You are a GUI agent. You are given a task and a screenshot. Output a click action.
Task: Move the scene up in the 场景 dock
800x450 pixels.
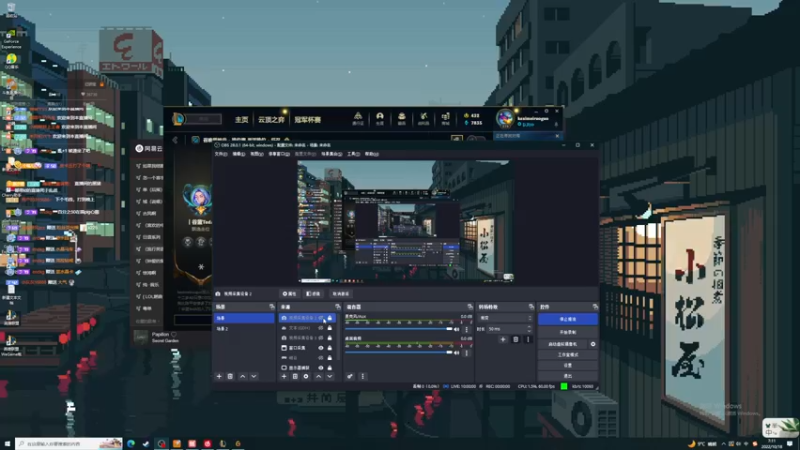pyautogui.click(x=242, y=377)
